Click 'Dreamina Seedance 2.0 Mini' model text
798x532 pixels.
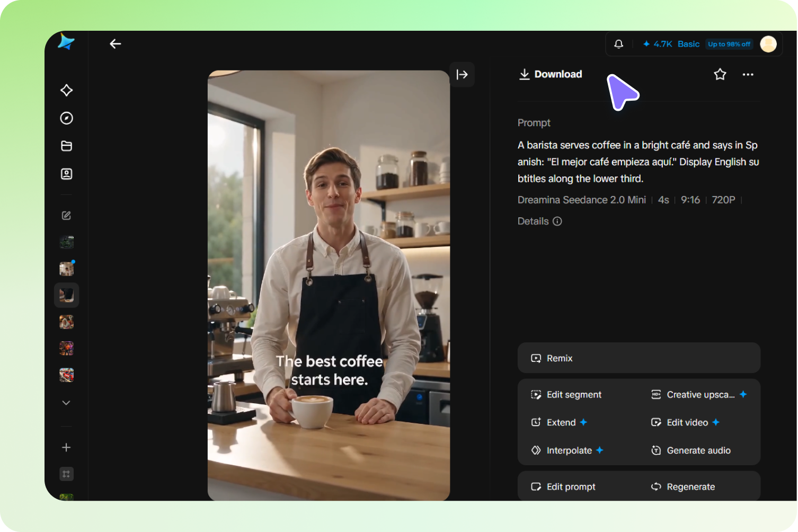coord(582,200)
